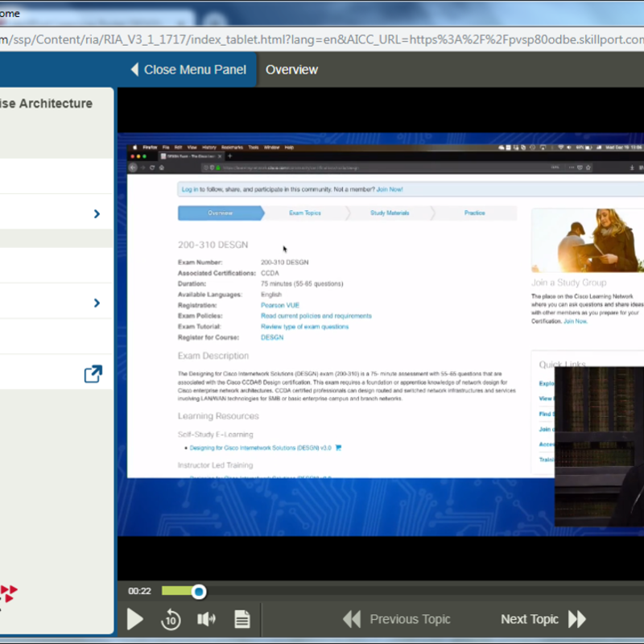Click the study group photo thumbnail
This screenshot has height=644, width=644.
(x=588, y=240)
